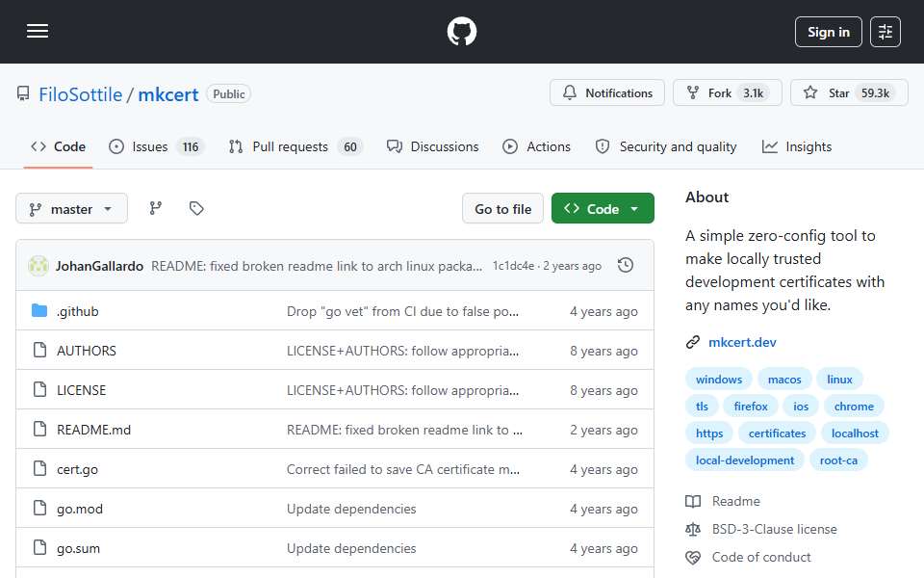This screenshot has width=924, height=578.
Task: Open the AUTHORS file
Action: (86, 351)
